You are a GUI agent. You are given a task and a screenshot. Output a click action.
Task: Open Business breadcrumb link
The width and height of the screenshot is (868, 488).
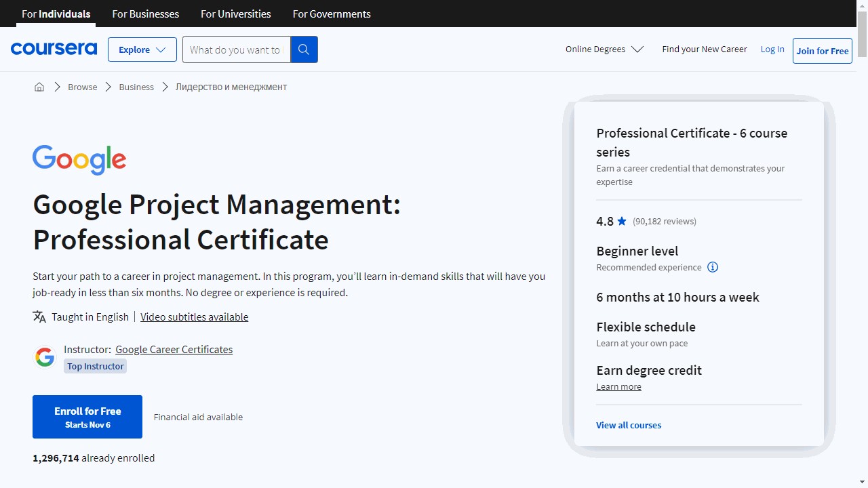(x=136, y=87)
